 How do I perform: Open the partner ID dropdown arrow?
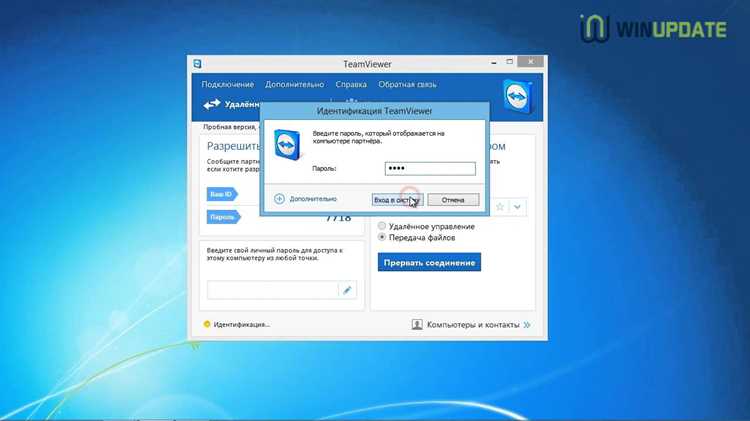(x=518, y=207)
